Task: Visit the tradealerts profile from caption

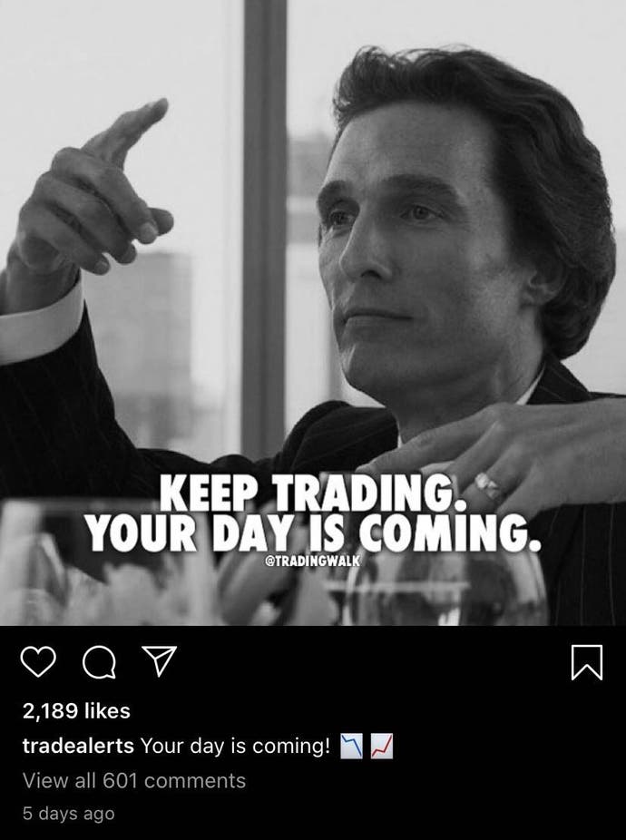Action: [78, 746]
